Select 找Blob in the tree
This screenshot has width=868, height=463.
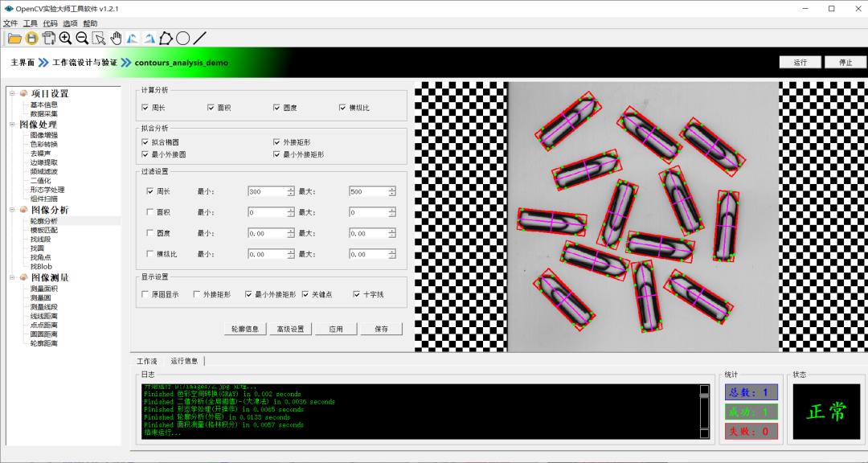coord(41,266)
